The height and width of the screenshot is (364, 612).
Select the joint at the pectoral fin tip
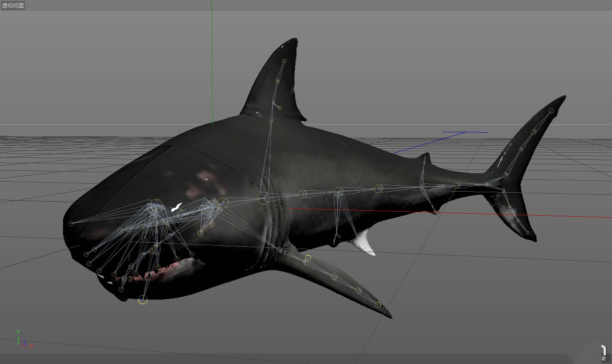[378, 305]
